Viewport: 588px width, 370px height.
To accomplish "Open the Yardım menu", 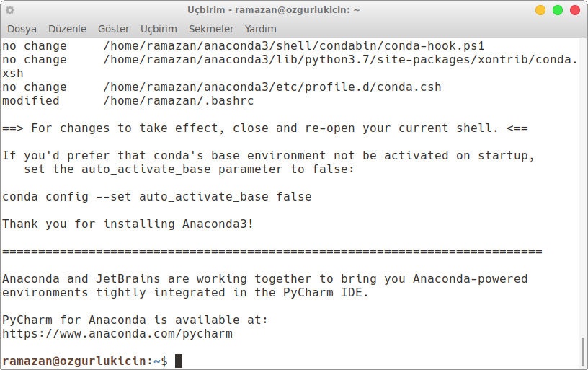I will 261,29.
